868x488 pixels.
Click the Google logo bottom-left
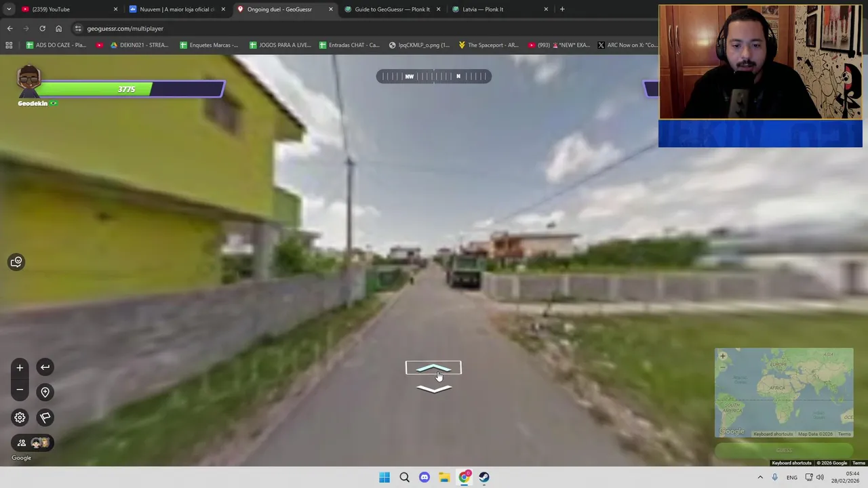(21, 458)
